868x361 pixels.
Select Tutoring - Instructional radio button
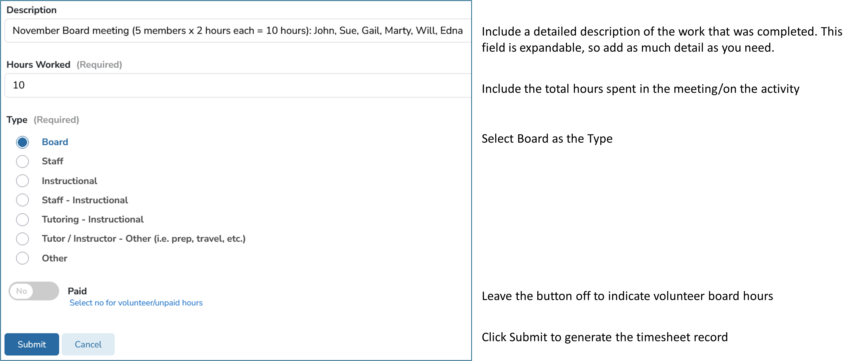pos(22,220)
